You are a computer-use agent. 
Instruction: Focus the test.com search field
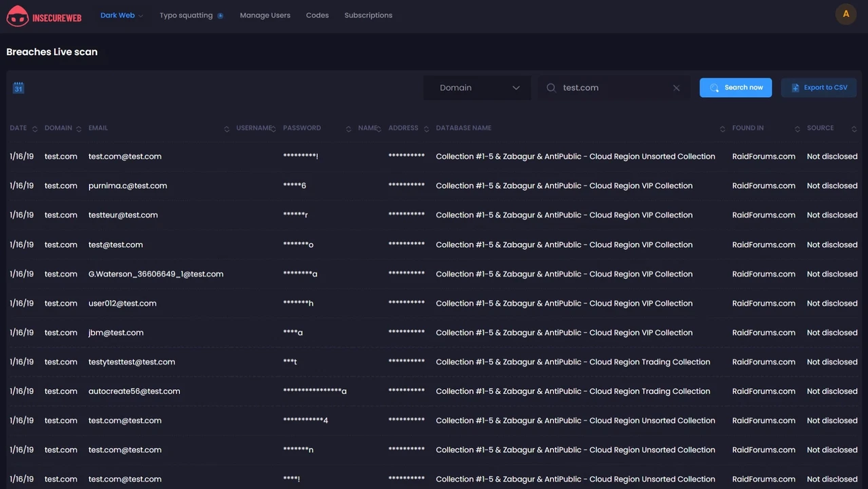[x=611, y=88]
